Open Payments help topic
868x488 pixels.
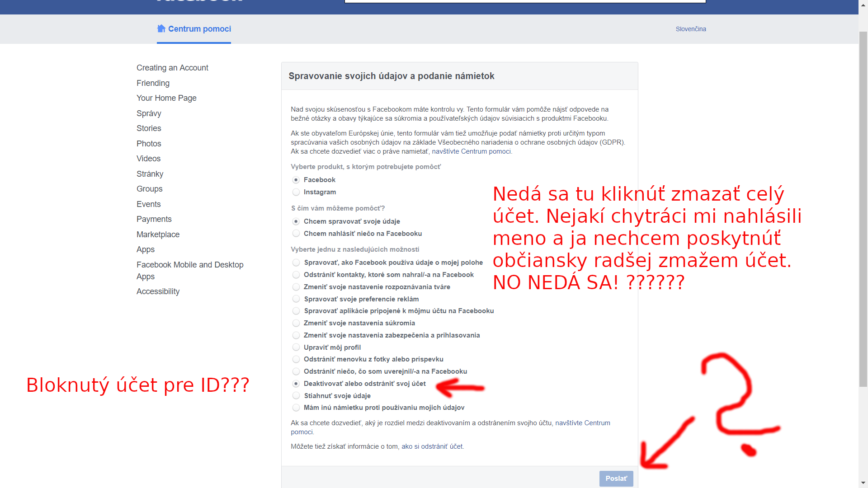pyautogui.click(x=154, y=219)
